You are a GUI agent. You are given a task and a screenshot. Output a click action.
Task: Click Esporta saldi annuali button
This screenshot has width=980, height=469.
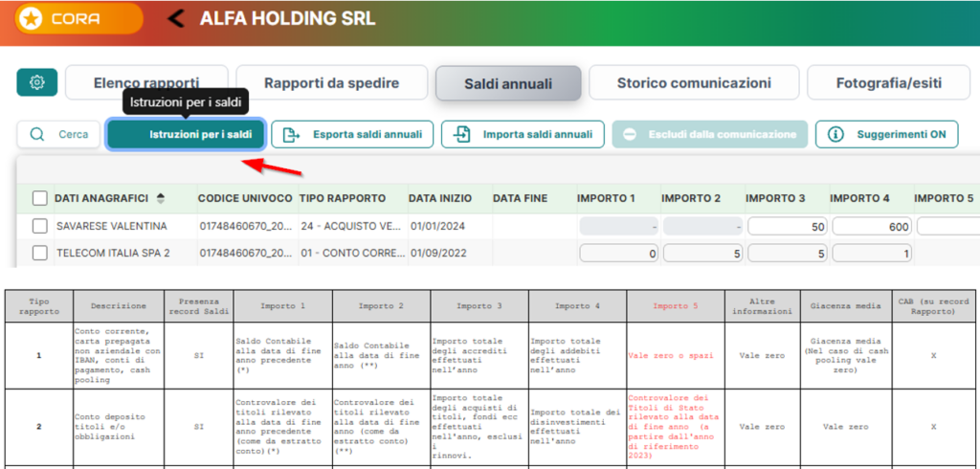[352, 134]
